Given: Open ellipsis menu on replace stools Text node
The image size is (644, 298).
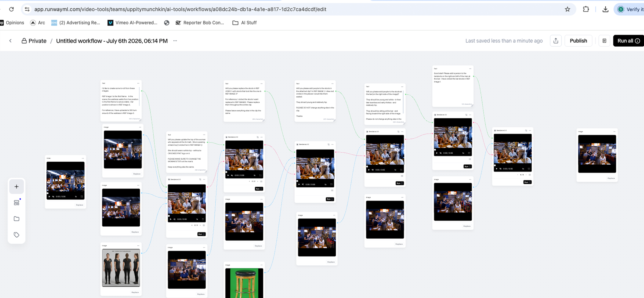Looking at the screenshot, I should point(261,84).
